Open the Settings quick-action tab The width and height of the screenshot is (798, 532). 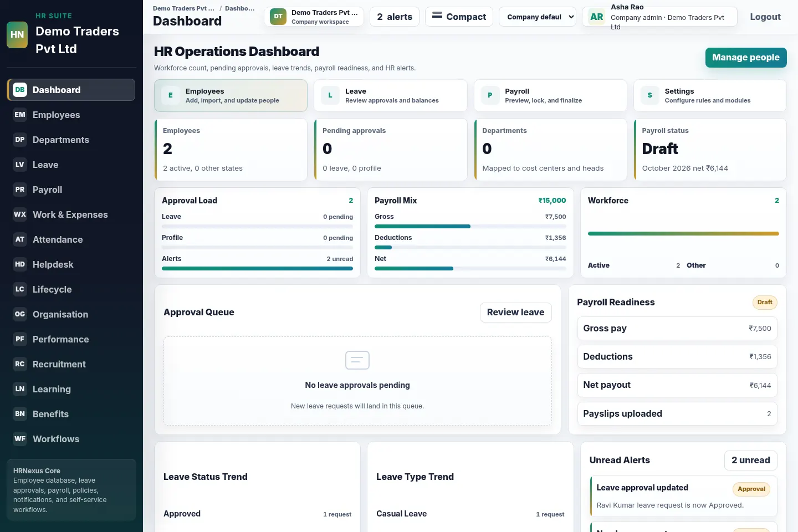710,95
